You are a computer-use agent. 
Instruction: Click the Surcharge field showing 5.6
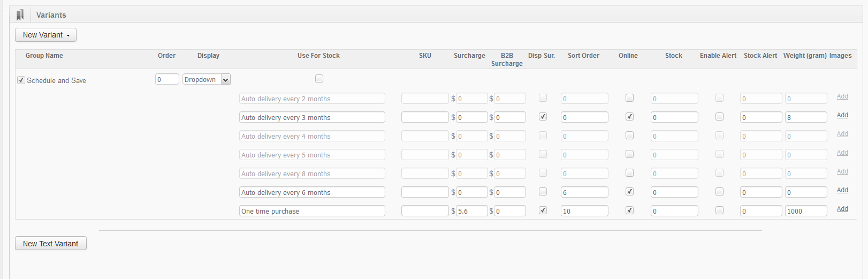pyautogui.click(x=471, y=211)
